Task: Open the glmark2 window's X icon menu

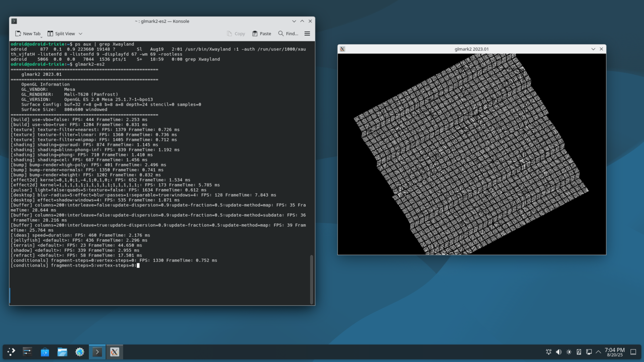Action: (343, 49)
